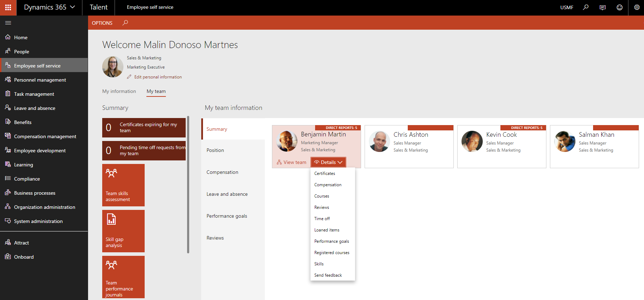The image size is (644, 300).
Task: Click the Summary tiles vertical scrollbar
Action: tap(188, 184)
